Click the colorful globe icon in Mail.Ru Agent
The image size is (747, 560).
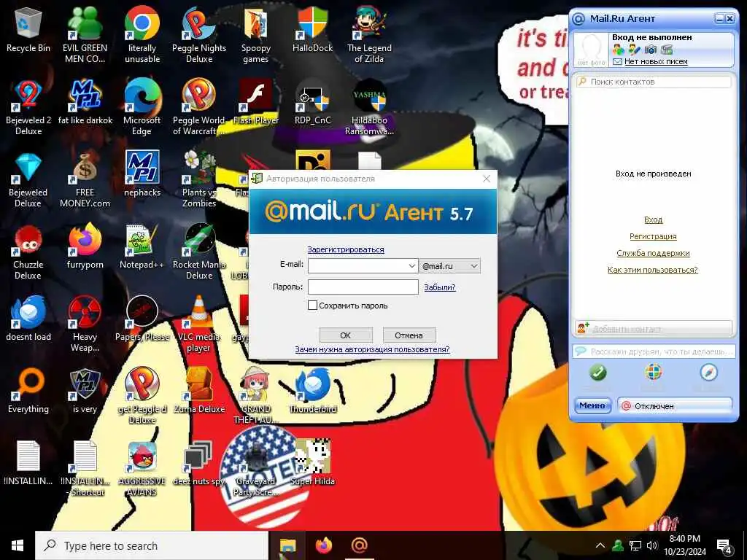[653, 372]
